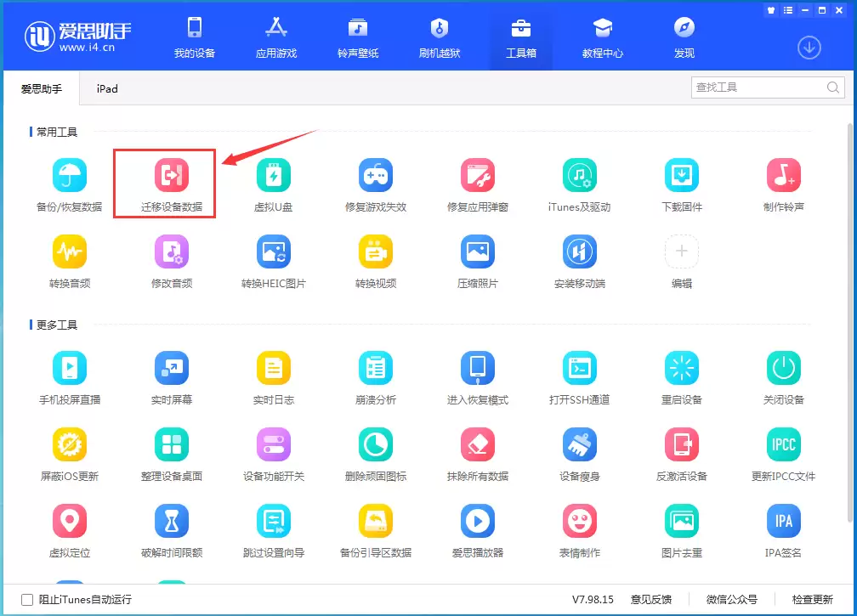Image resolution: width=857 pixels, height=616 pixels.
Task: Click the 重启设备 restart icon
Action: tap(682, 368)
